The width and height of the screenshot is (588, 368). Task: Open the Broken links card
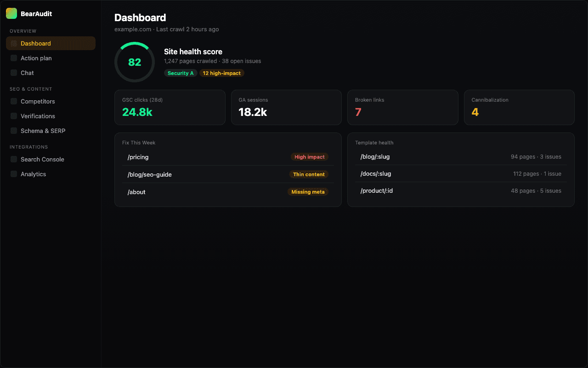[403, 107]
